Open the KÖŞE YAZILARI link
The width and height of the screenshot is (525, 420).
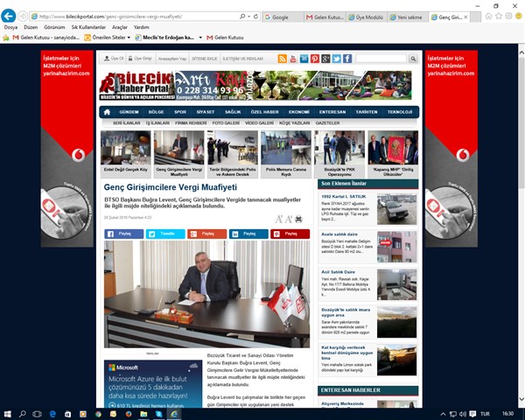coord(295,122)
